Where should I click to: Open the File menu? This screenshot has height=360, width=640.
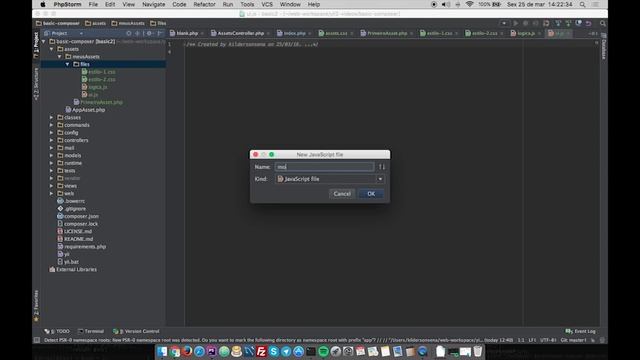(x=93, y=4)
